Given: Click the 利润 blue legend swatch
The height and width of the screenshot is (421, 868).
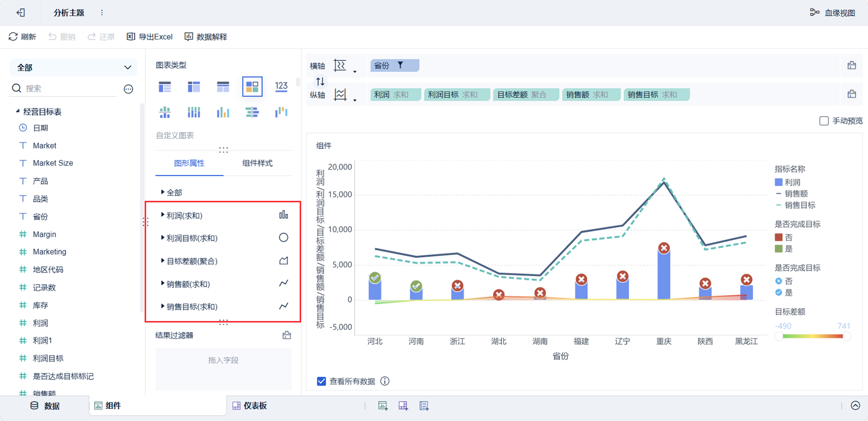Looking at the screenshot, I should [778, 182].
